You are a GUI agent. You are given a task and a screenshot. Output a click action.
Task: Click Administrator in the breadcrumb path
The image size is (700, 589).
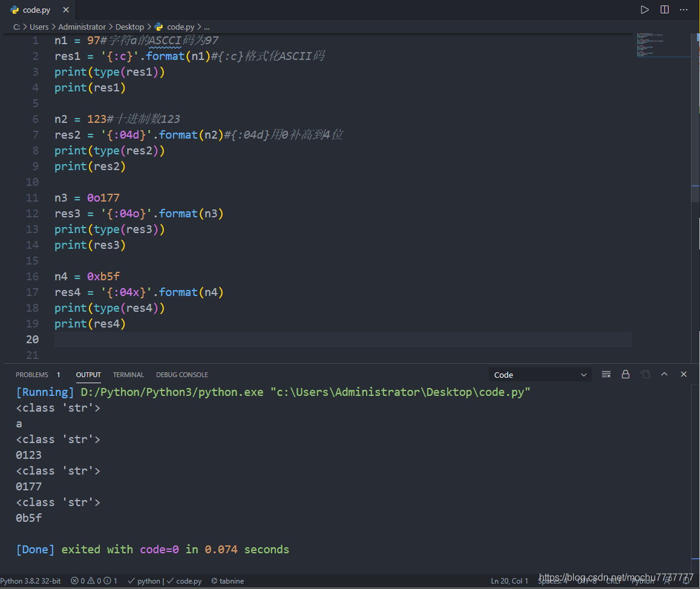tap(82, 27)
